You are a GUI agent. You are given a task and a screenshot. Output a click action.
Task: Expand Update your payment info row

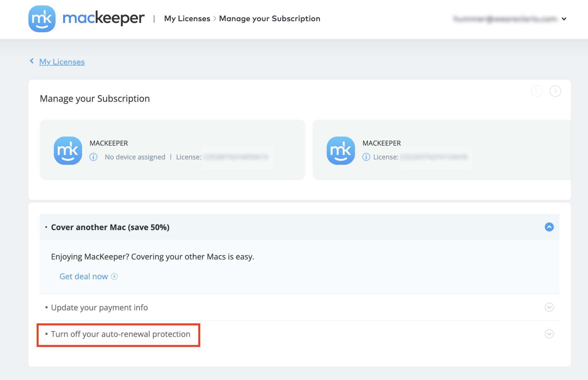pos(299,307)
